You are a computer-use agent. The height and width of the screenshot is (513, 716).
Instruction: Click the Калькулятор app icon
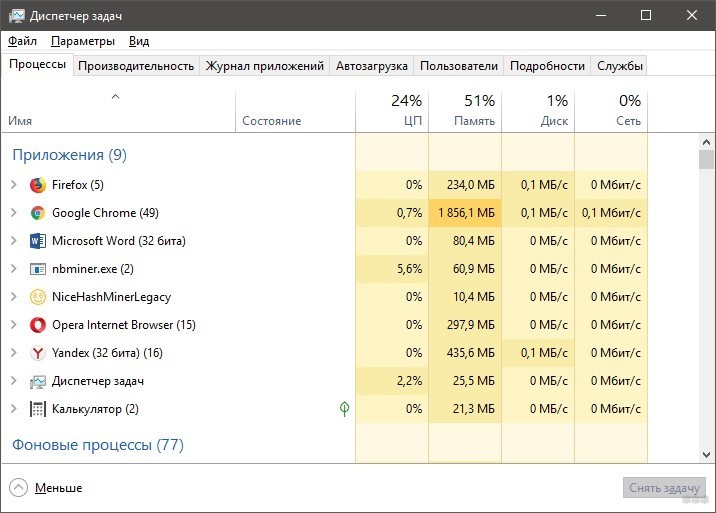click(38, 409)
